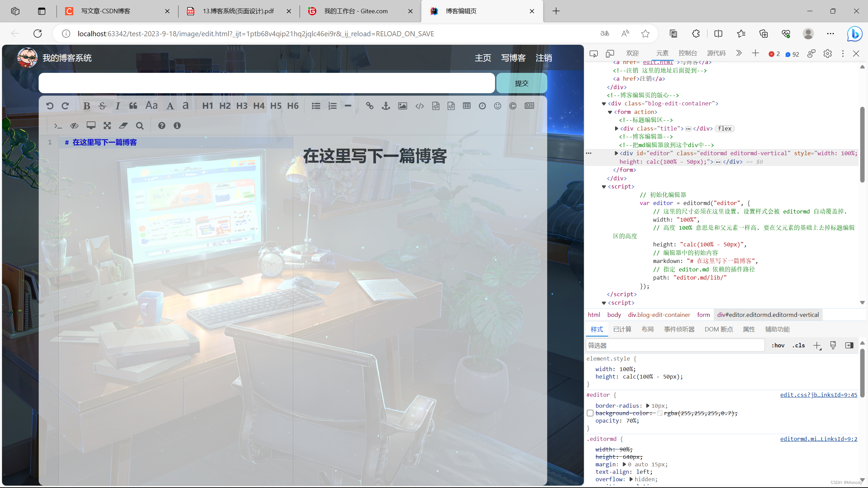Insert an H3 heading
The image size is (868, 488).
click(x=242, y=106)
